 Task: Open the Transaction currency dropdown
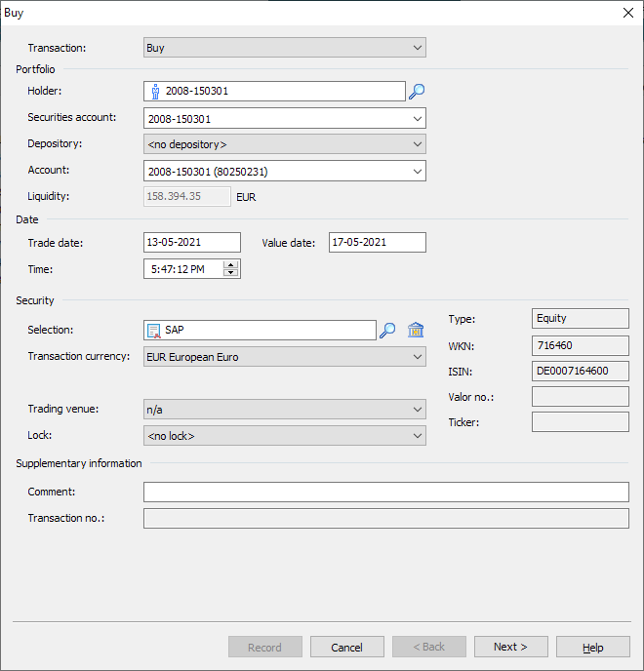(418, 358)
